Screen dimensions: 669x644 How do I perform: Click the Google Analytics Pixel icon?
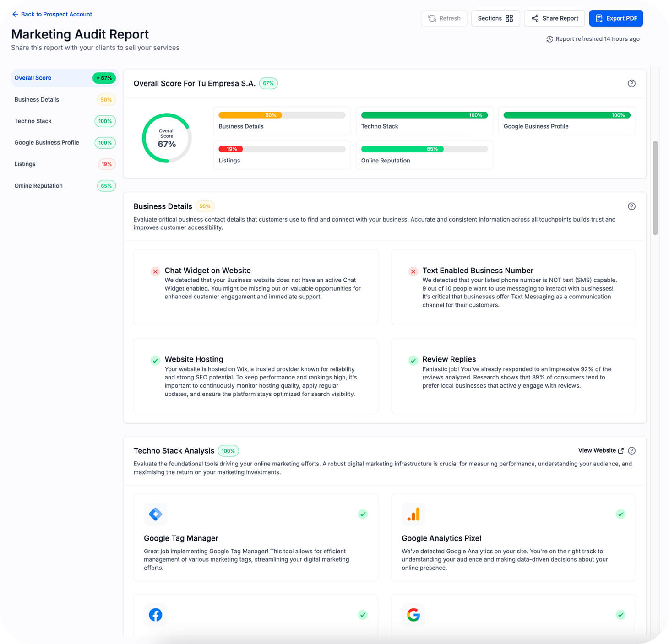coord(413,514)
